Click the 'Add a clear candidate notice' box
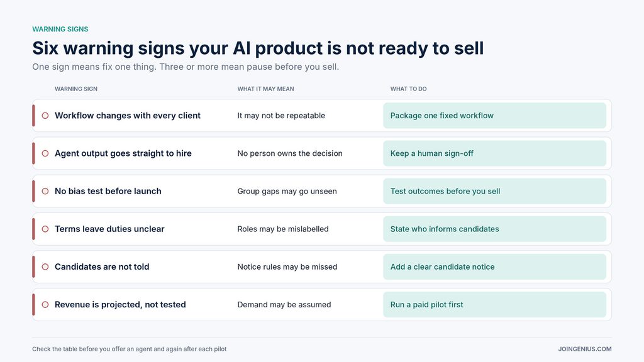The width and height of the screenshot is (644, 362). tap(494, 266)
